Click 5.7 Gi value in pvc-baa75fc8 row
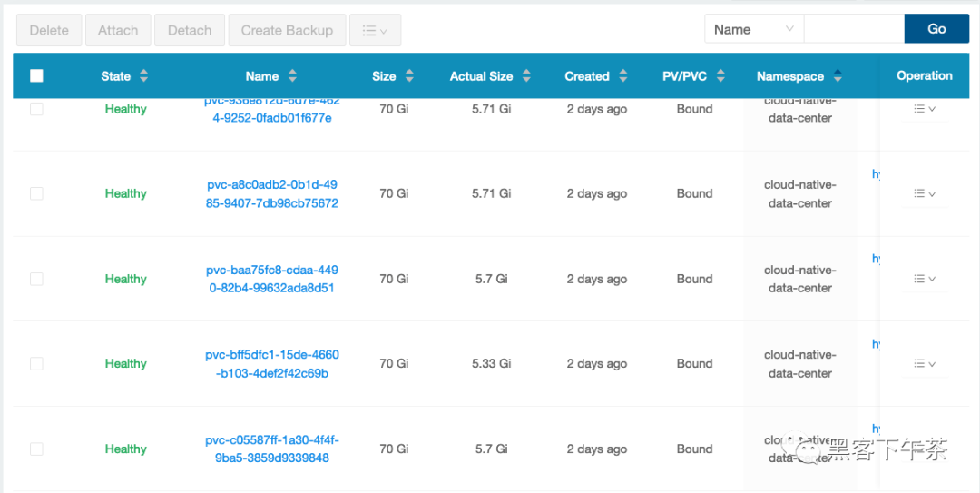980x493 pixels. (x=491, y=279)
